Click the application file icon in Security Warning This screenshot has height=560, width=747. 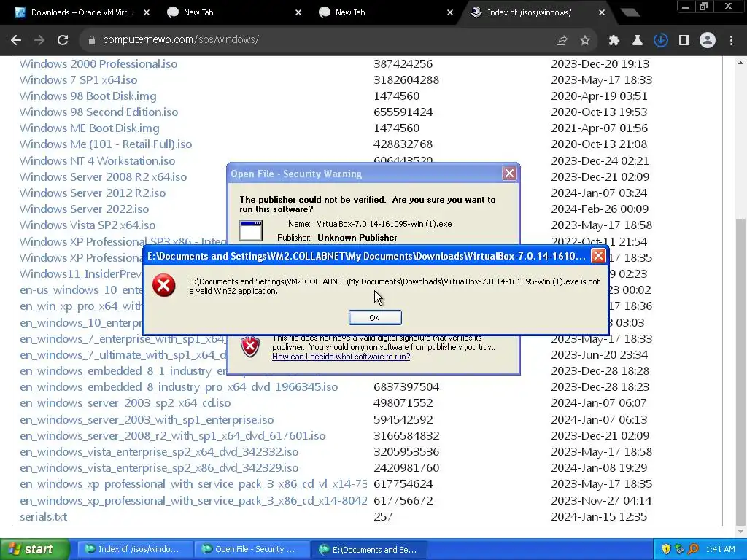(251, 231)
